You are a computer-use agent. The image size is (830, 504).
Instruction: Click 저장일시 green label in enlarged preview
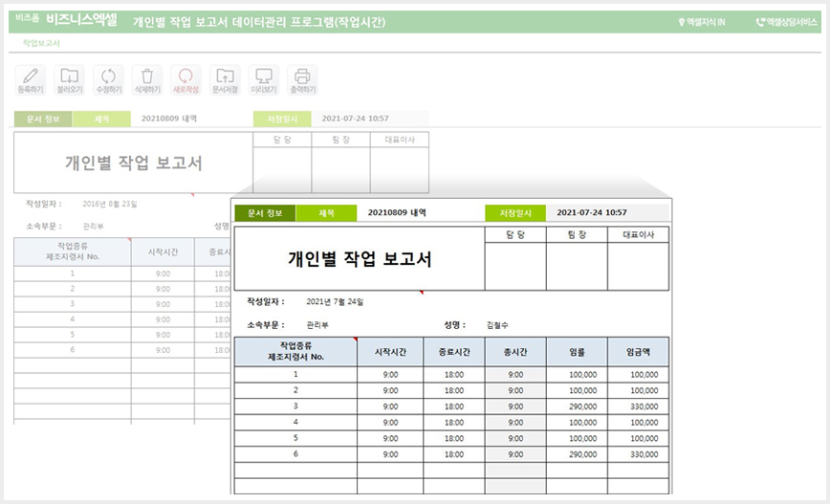click(515, 213)
